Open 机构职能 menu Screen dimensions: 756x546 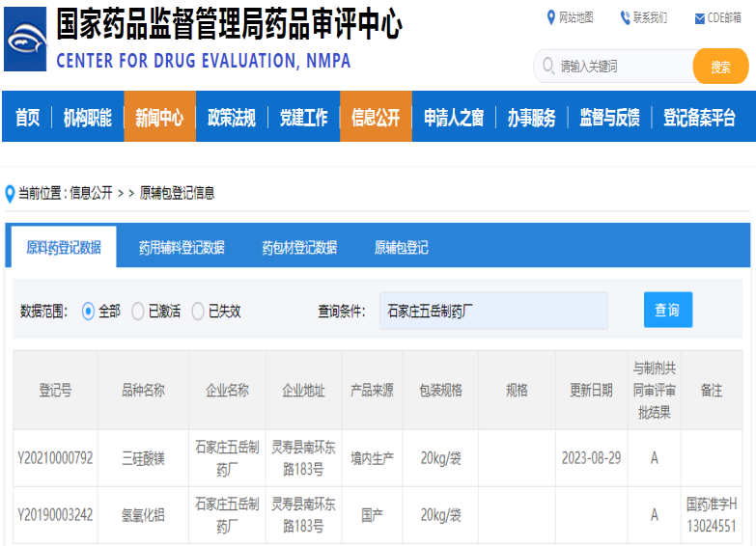point(88,117)
